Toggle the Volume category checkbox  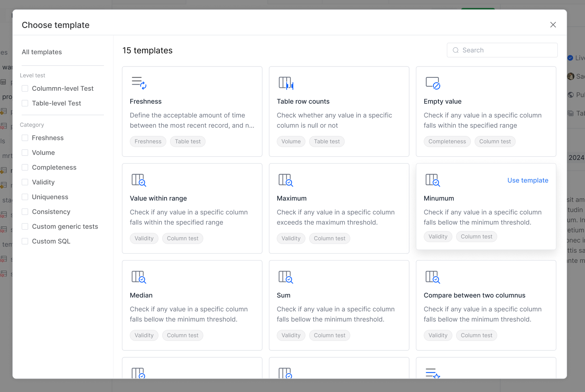point(25,153)
